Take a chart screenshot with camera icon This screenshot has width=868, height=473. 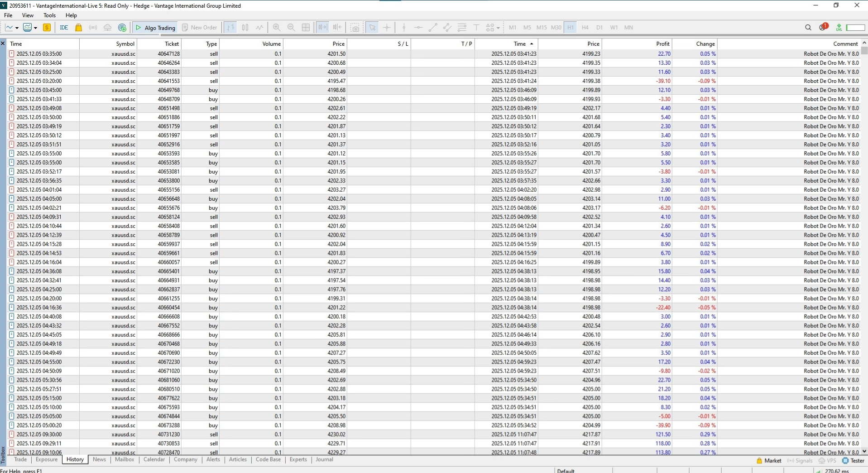click(355, 28)
